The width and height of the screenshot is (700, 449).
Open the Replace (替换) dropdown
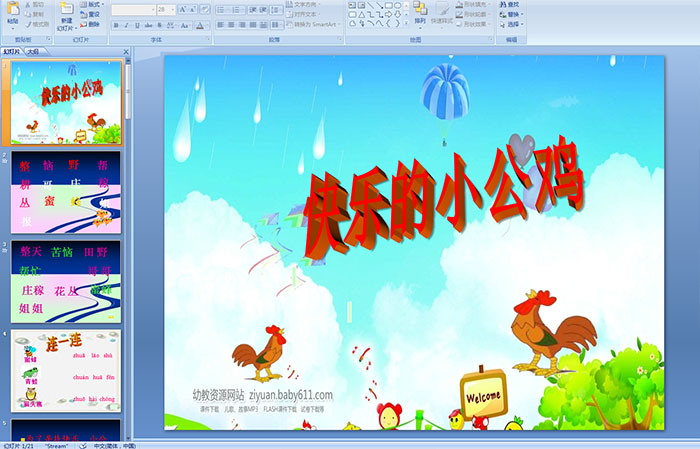click(x=512, y=14)
